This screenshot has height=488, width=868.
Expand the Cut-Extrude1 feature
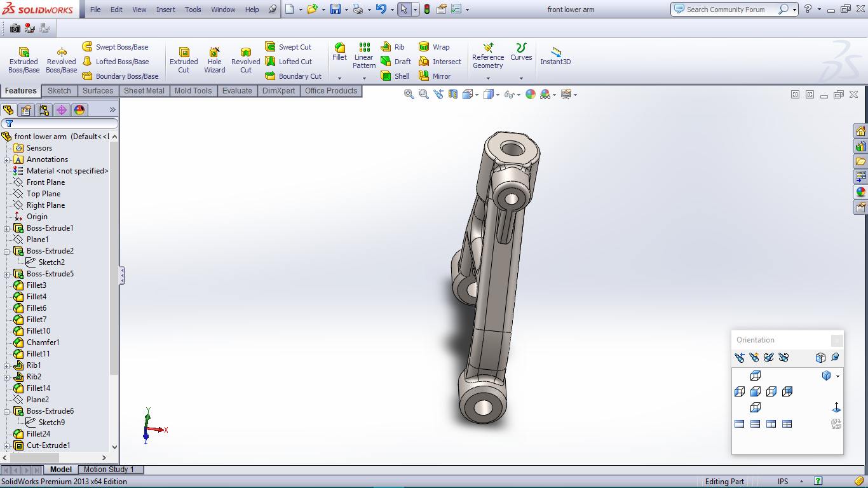7,445
